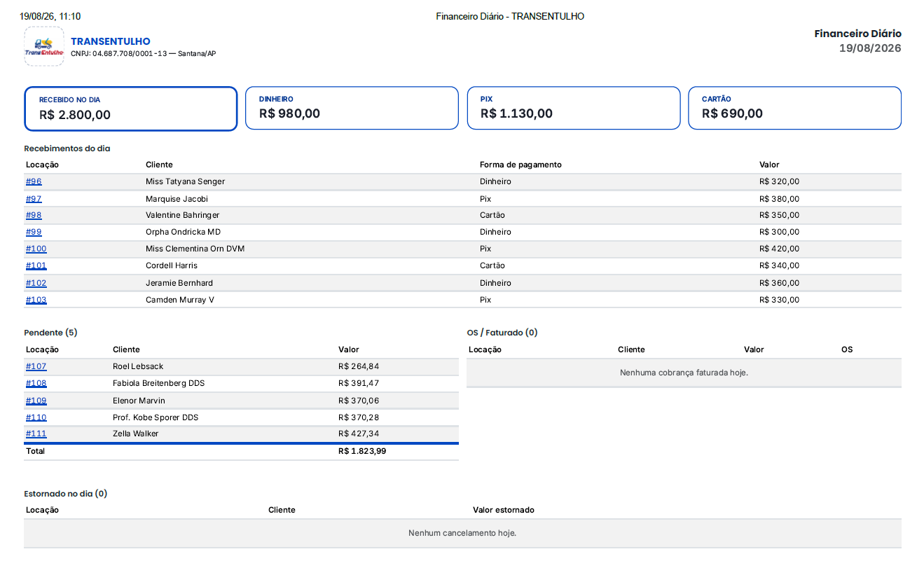Open rental link #96
The width and height of the screenshot is (924, 582).
coord(34,181)
